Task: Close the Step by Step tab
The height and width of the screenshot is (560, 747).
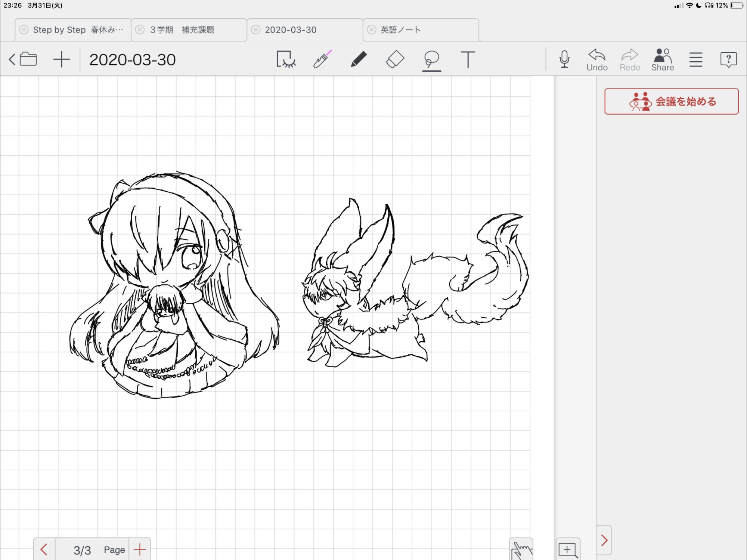Action: 24,30
